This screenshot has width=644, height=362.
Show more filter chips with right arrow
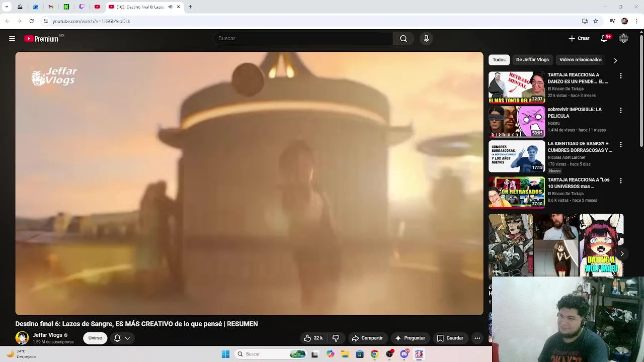(615, 60)
